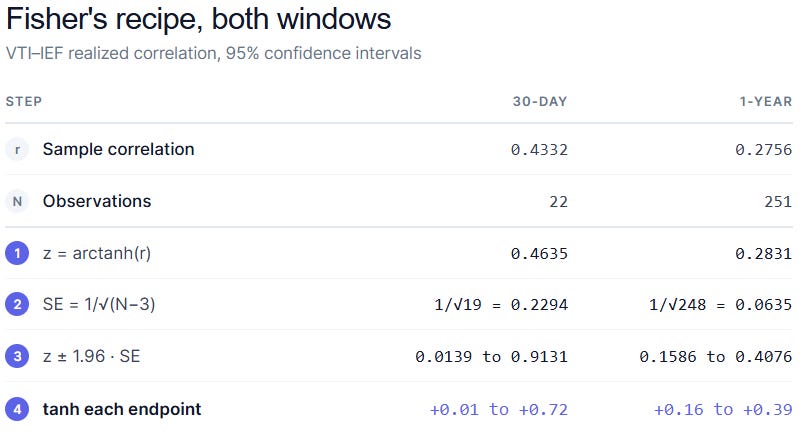Click the +0.01 to +0.72 interval
Image resolution: width=810 pixels, height=438 pixels.
click(x=499, y=410)
